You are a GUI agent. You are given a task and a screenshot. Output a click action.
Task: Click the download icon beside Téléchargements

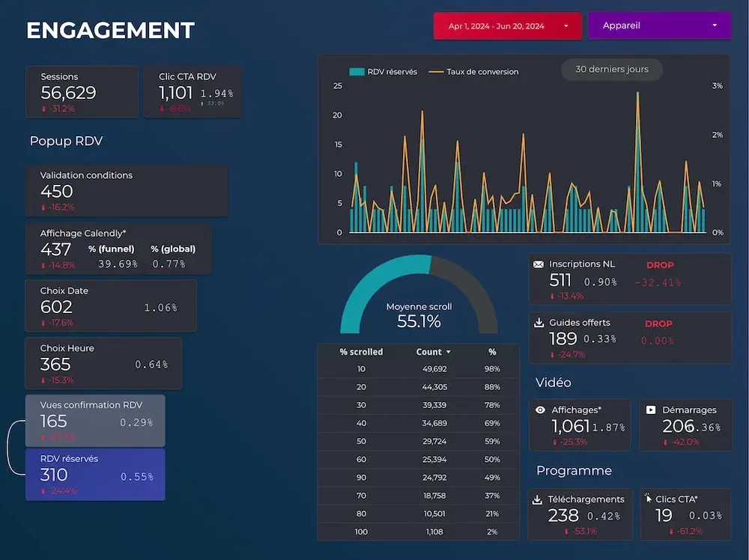coord(537,499)
